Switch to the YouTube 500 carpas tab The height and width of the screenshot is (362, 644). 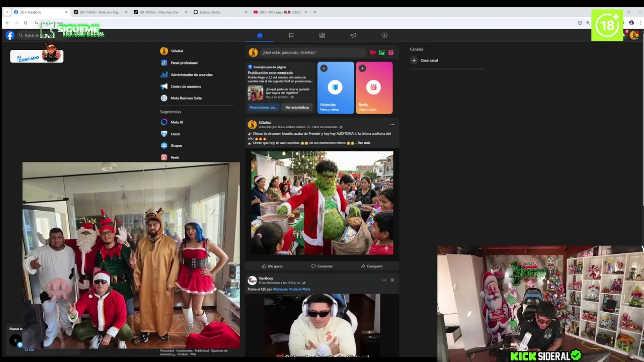click(280, 12)
